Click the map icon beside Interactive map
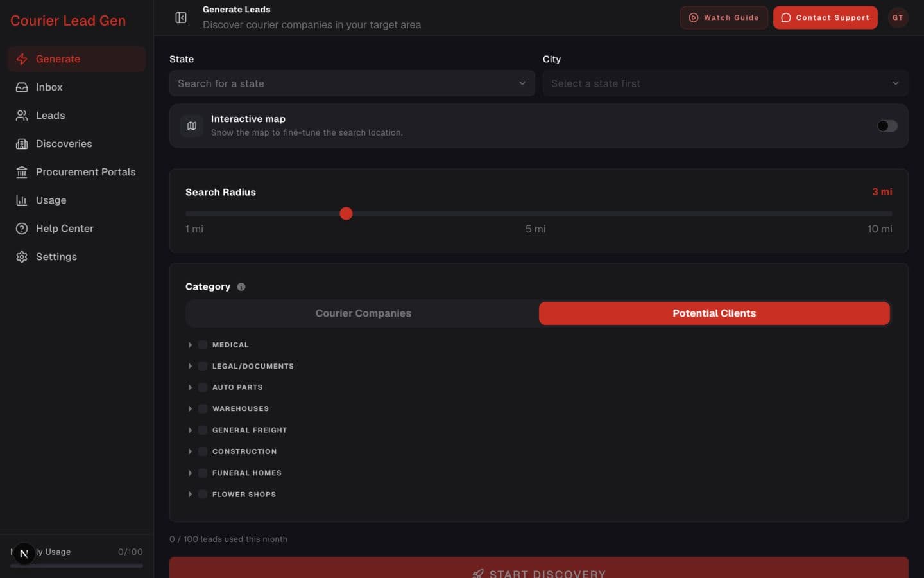The height and width of the screenshot is (578, 924). (x=192, y=126)
